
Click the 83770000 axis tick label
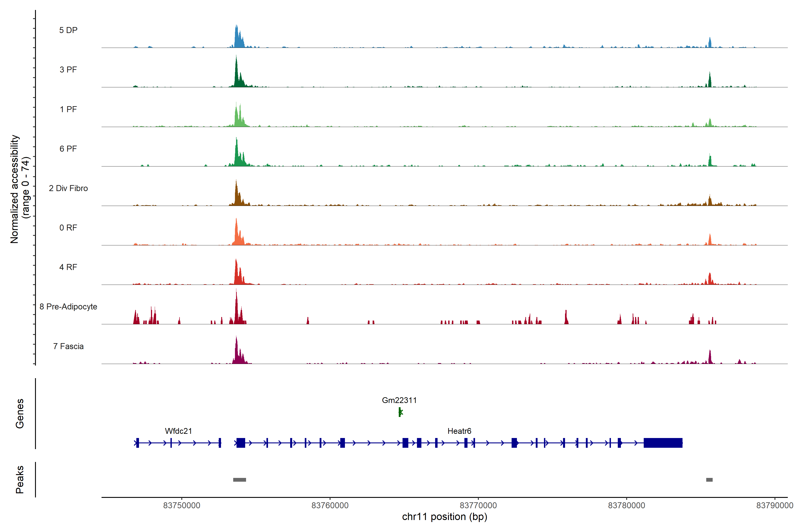click(478, 505)
